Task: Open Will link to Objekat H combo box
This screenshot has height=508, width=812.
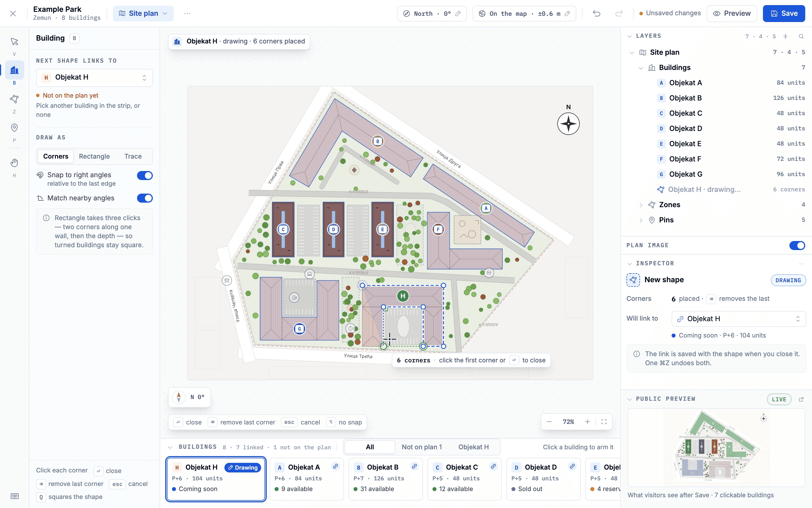Action: 738,319
